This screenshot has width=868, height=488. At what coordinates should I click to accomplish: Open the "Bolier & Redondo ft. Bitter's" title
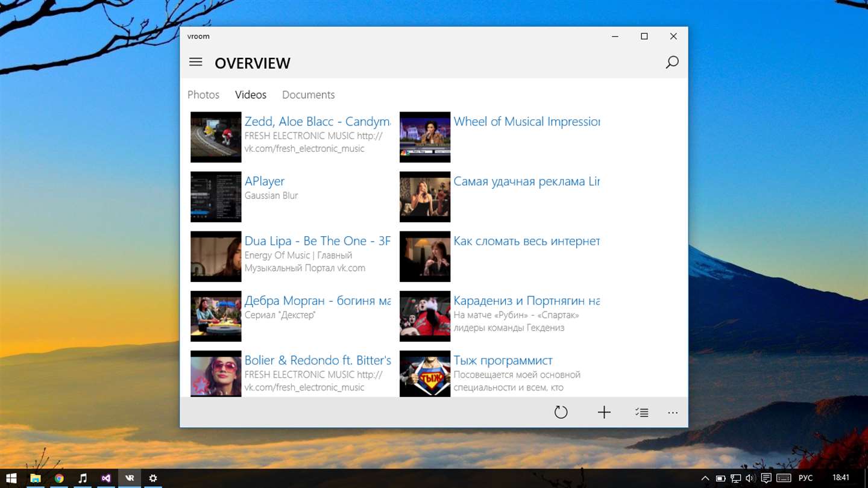[317, 360]
